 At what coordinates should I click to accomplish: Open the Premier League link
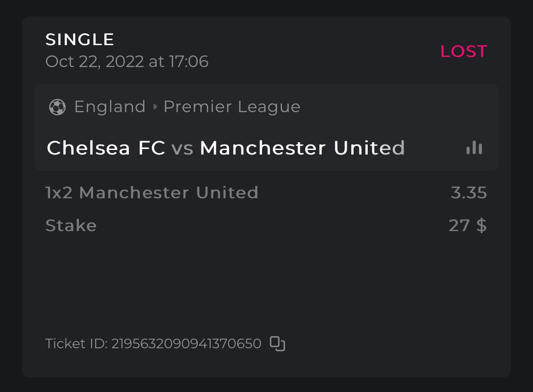(x=232, y=107)
